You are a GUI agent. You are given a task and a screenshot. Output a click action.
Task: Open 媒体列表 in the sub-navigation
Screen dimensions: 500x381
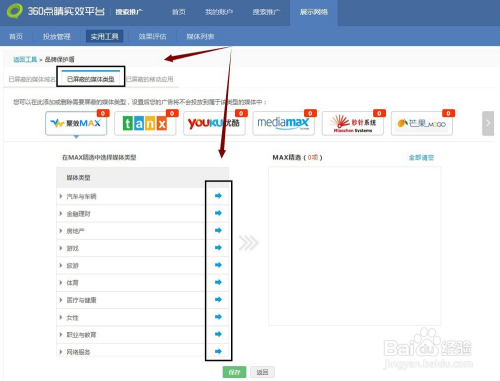tap(200, 36)
